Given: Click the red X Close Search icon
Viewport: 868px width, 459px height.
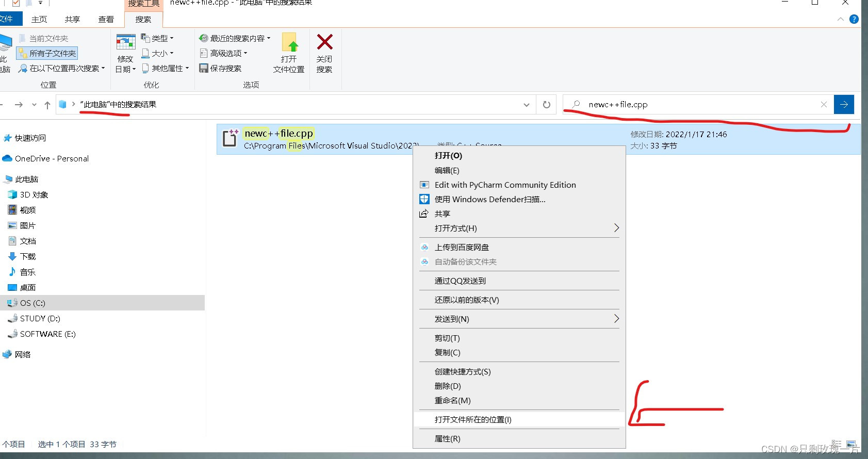Looking at the screenshot, I should [324, 42].
